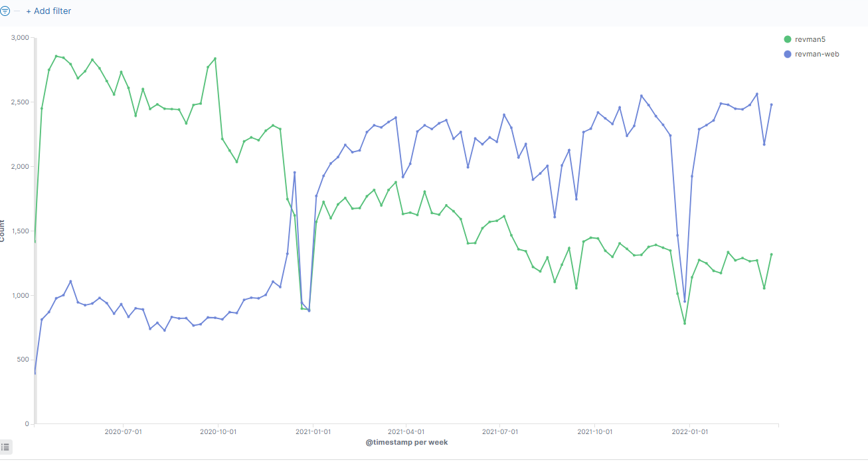Viewport: 868px width, 462px height.
Task: Click the last revman5 data point
Action: click(x=771, y=254)
